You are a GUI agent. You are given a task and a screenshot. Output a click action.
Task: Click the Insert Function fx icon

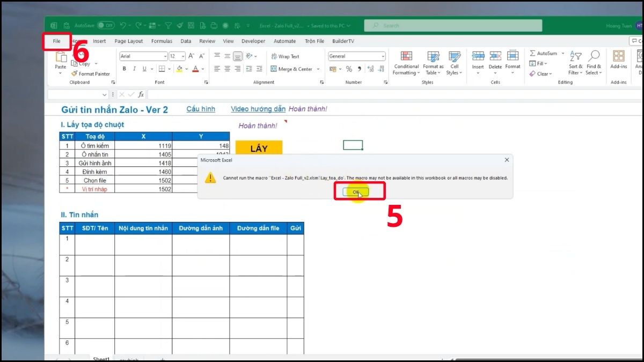point(141,94)
